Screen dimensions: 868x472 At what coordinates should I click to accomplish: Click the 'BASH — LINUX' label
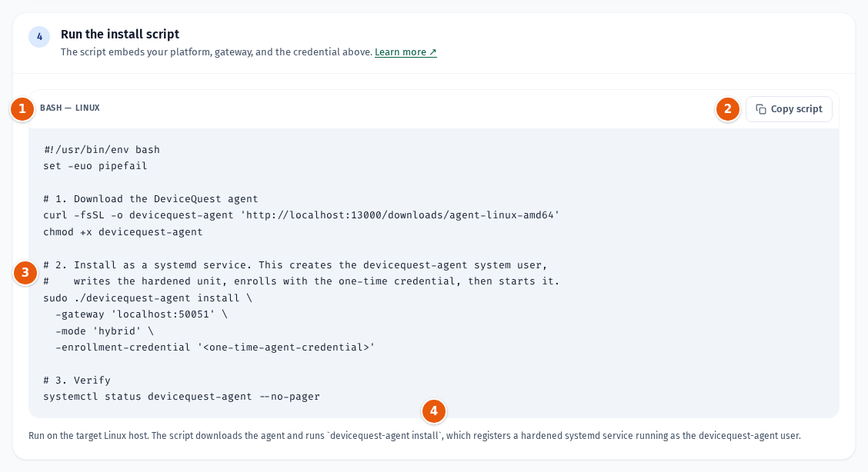coord(70,108)
